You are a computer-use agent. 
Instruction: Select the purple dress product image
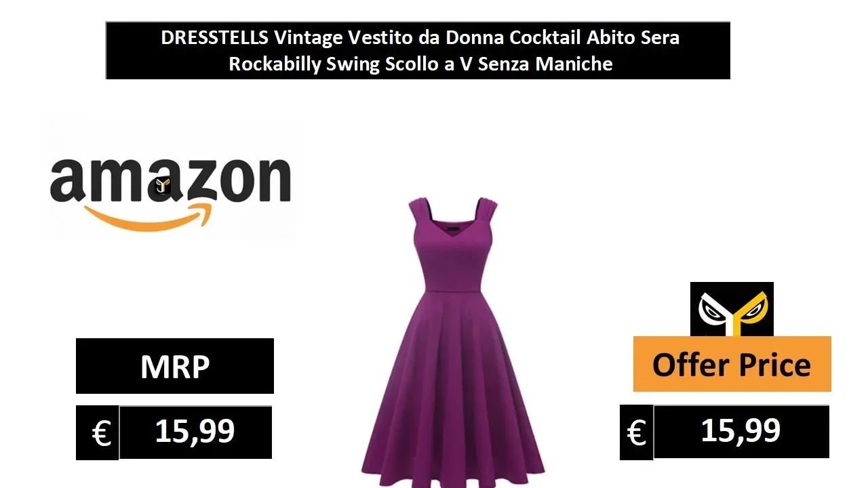452,338
